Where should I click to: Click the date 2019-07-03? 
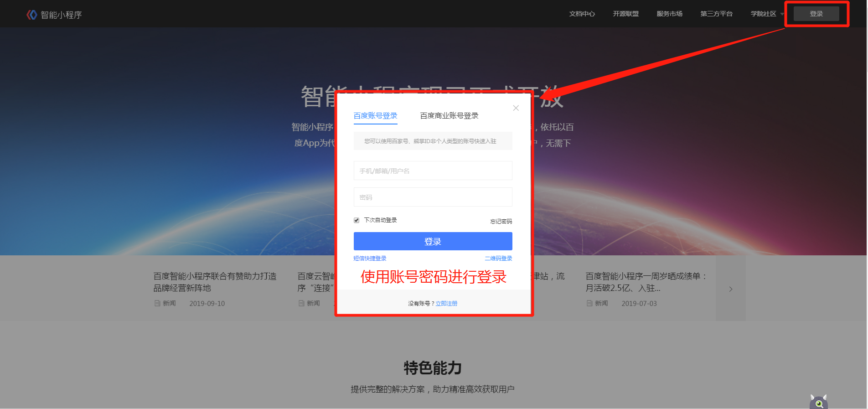[x=639, y=304]
